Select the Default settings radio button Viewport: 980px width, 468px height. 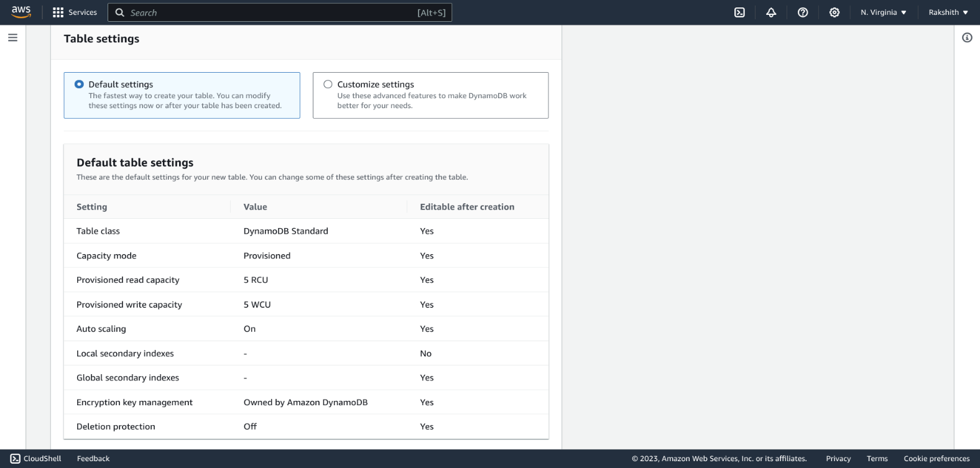pos(79,84)
